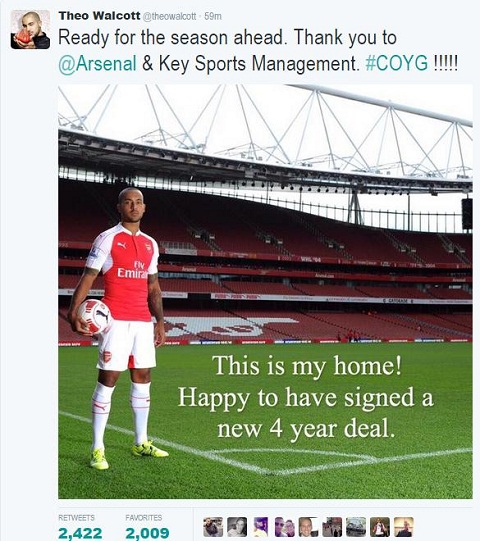Open the close-up smiling face avatar
480x541 pixels.
308,527
